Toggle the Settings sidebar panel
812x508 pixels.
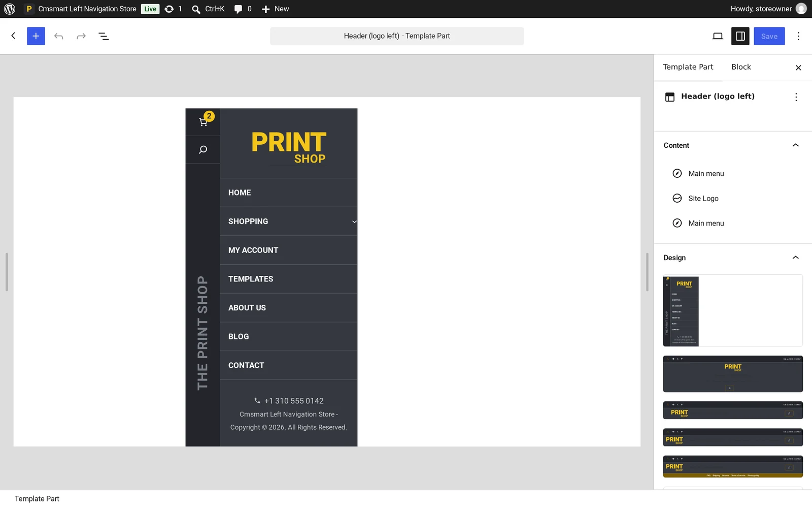point(740,36)
